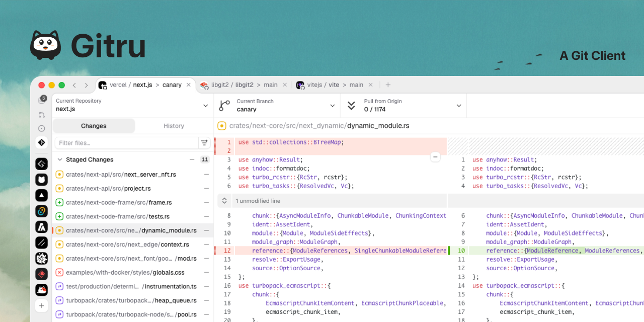644x322 pixels.
Task: Open the first repository avatar in sidebar
Action: pos(42,164)
